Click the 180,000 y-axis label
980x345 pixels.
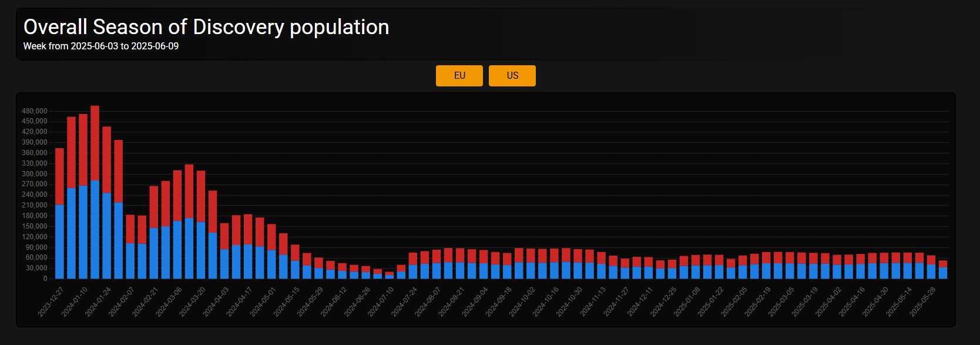pos(35,216)
